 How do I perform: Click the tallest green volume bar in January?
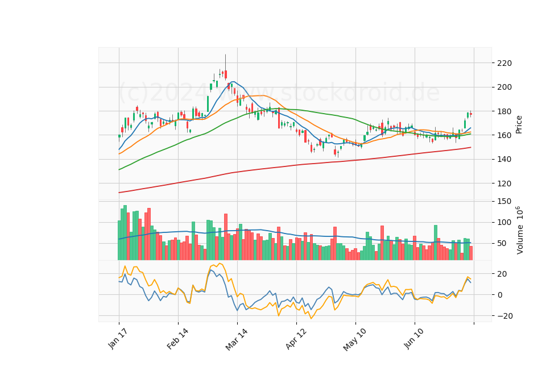coord(125,232)
